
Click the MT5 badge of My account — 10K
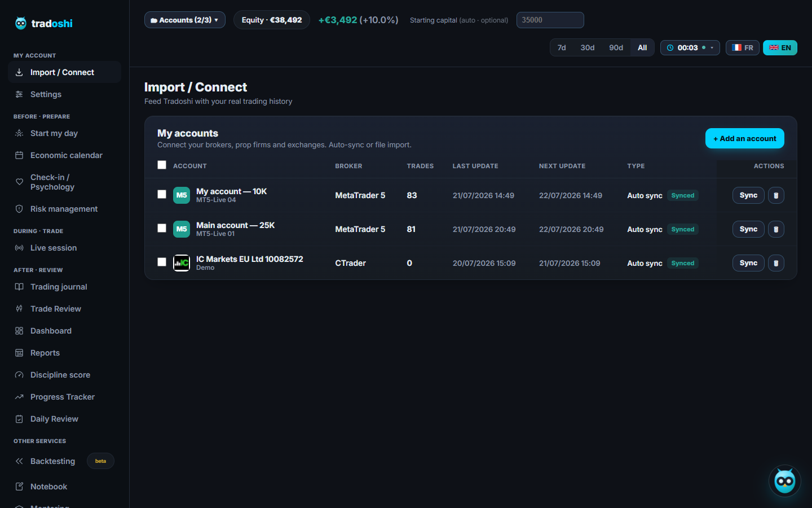[x=182, y=195]
